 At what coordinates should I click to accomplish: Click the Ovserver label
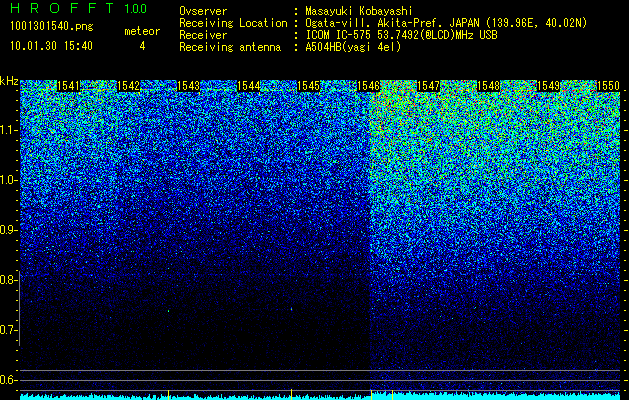click(x=203, y=11)
